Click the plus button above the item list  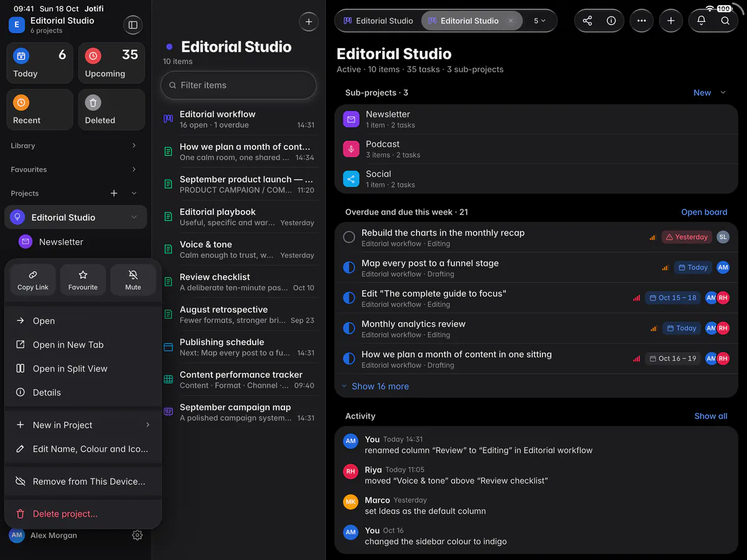coord(309,22)
